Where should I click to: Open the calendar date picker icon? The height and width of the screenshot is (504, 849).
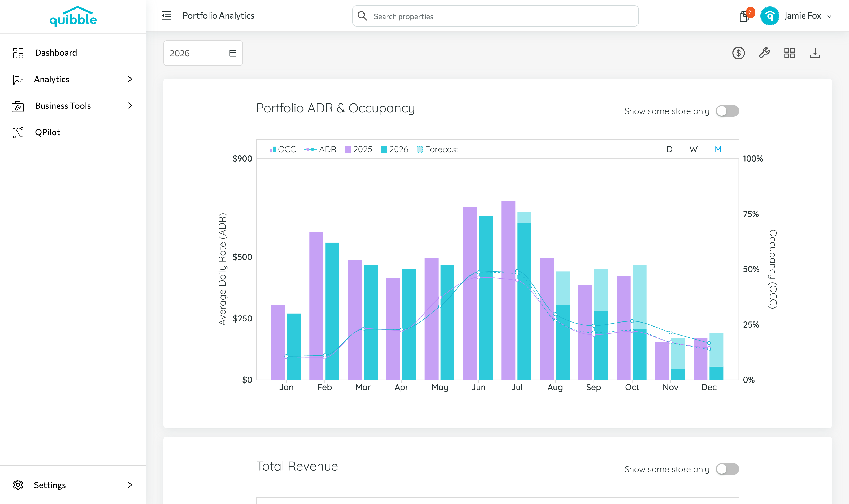click(x=233, y=53)
